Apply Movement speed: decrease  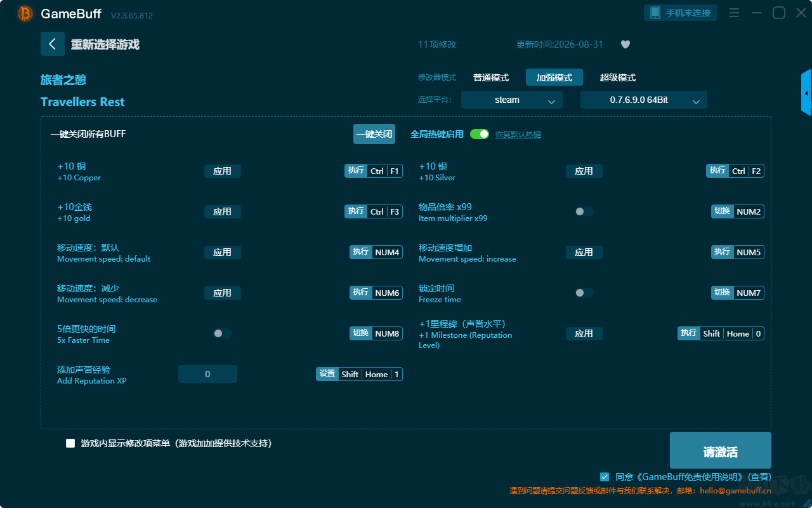point(223,293)
